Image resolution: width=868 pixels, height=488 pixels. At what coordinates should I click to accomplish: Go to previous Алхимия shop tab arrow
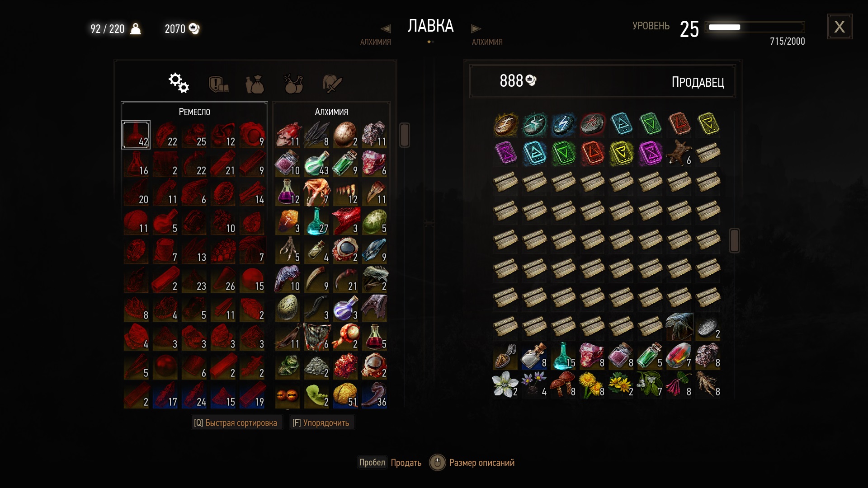coord(386,29)
